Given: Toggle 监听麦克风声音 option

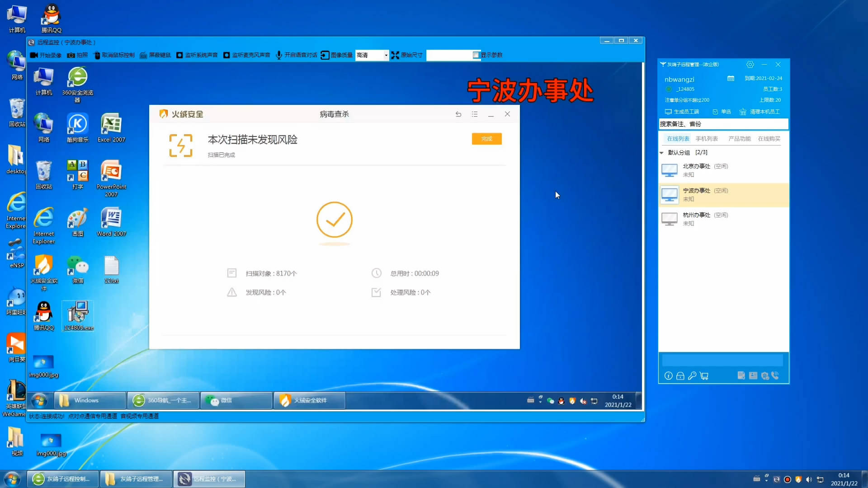Looking at the screenshot, I should (246, 55).
